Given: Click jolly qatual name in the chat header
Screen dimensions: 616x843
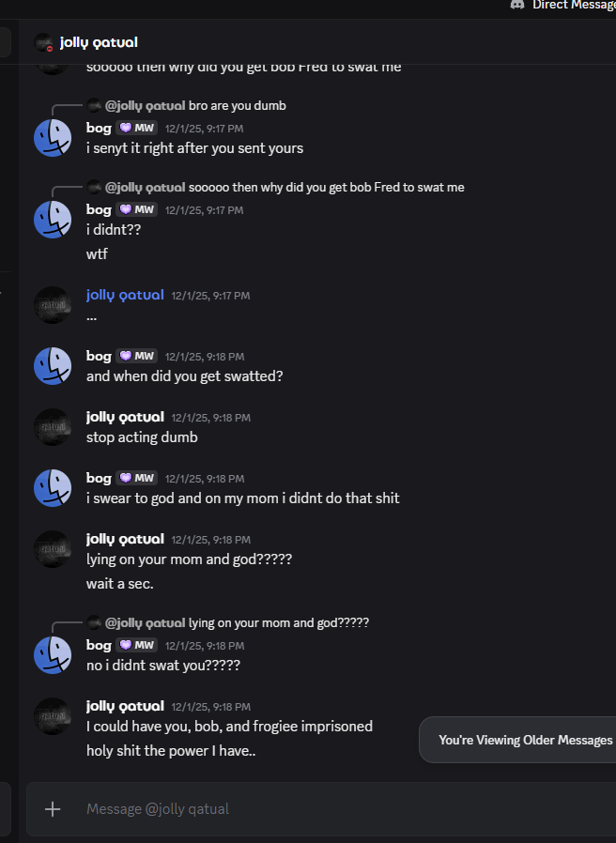Looking at the screenshot, I should click(x=99, y=42).
